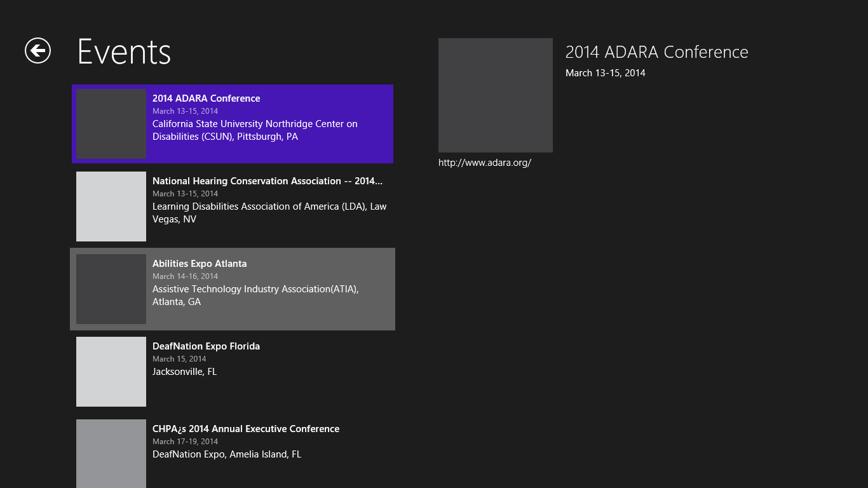Open Abilities Expo Atlanta event title

200,264
